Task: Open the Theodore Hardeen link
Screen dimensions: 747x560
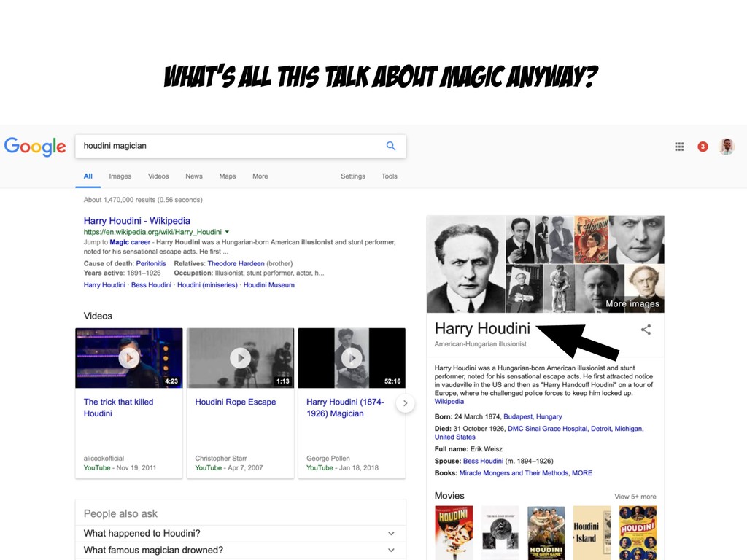Action: coord(236,263)
